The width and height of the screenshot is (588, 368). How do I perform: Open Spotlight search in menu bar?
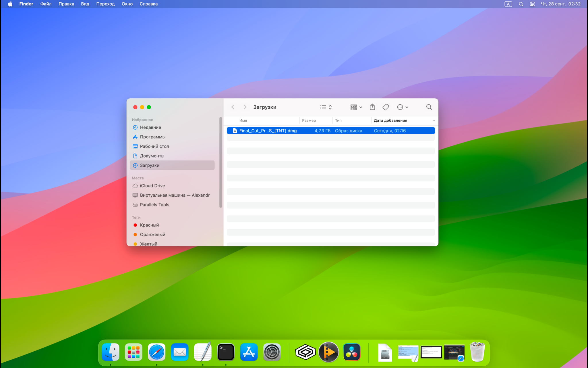[521, 4]
